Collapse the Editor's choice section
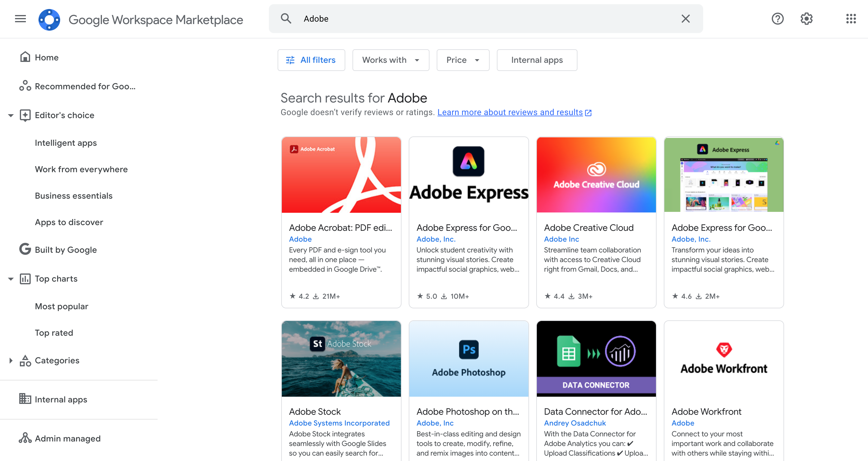Image resolution: width=868 pixels, height=461 pixels. click(11, 115)
